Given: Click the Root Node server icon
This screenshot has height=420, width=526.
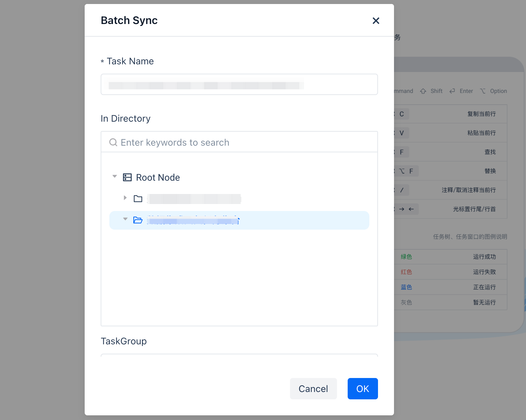Looking at the screenshot, I should (x=127, y=177).
